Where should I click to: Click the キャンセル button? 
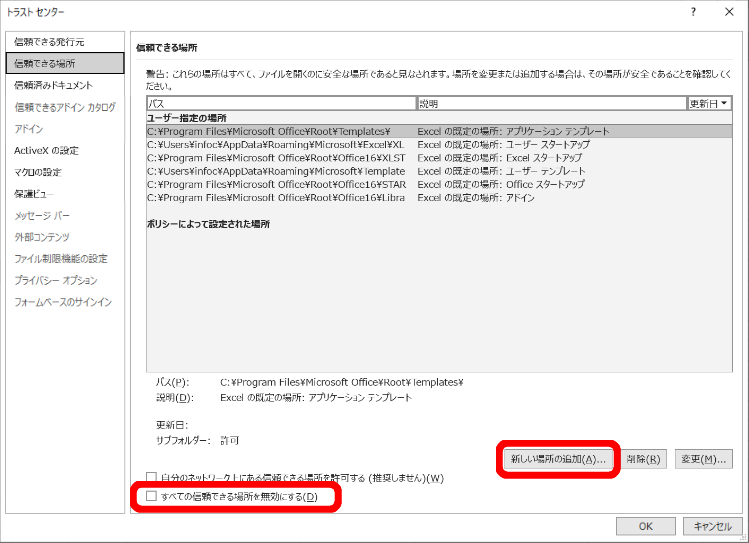pyautogui.click(x=713, y=526)
